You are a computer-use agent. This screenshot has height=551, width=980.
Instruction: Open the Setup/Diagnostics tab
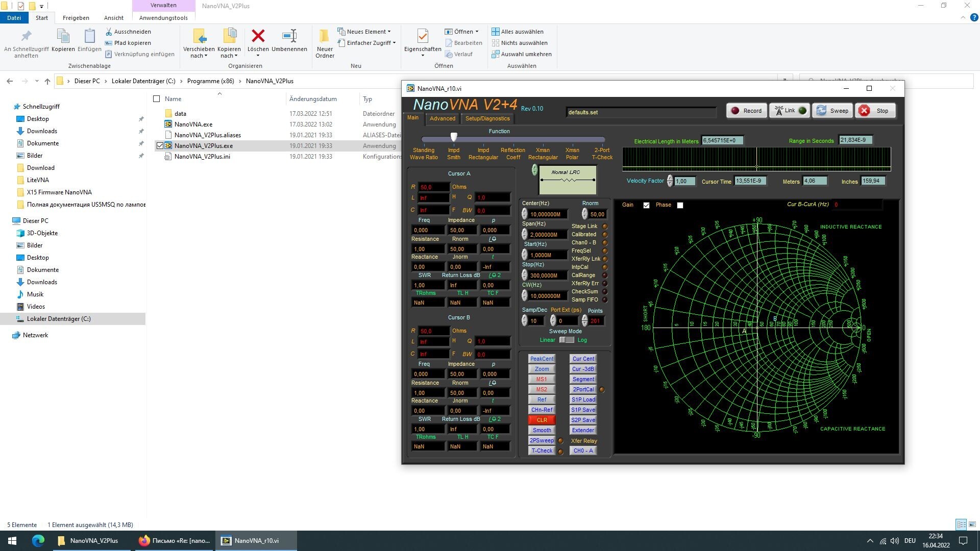coord(487,118)
